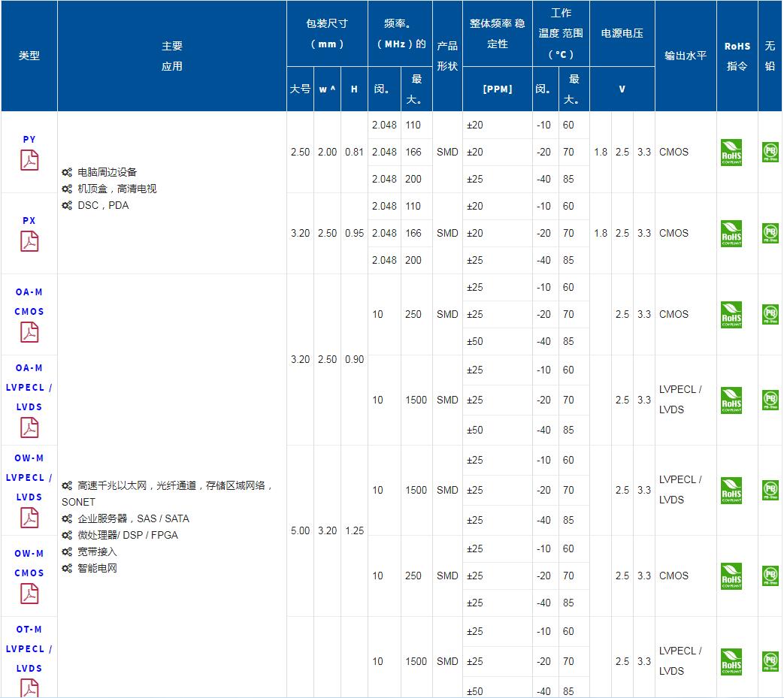Click the gear bullet next to 高速千兆以太网
This screenshot has height=698, width=784.
click(66, 485)
